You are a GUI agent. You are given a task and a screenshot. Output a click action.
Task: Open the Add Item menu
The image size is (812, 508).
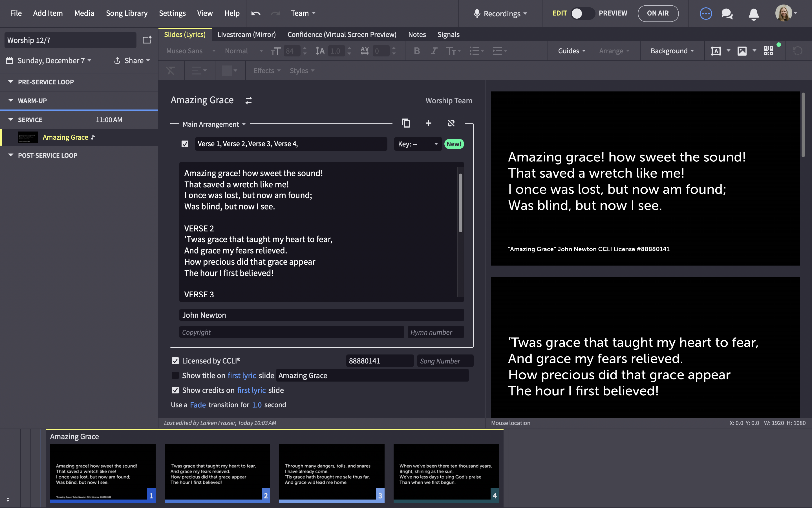tap(48, 13)
